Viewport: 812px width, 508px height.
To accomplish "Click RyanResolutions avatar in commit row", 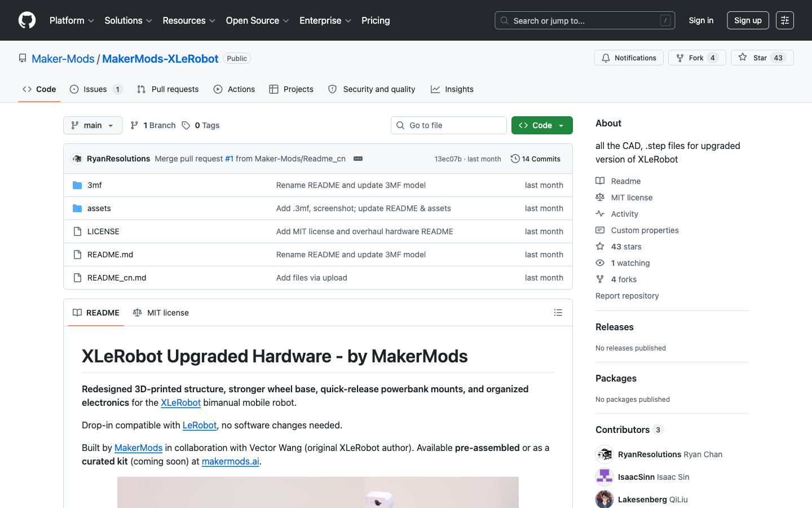I will click(77, 159).
